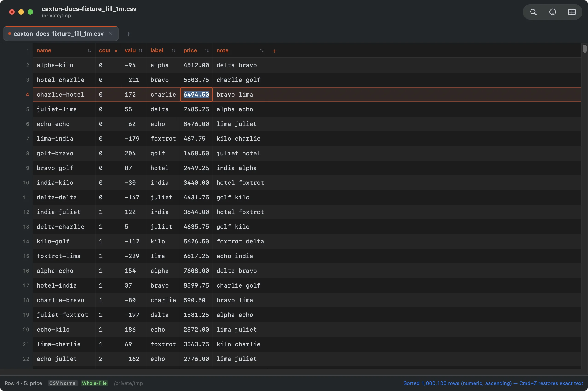Sort by the price column arrows
This screenshot has width=588, height=391.
207,51
